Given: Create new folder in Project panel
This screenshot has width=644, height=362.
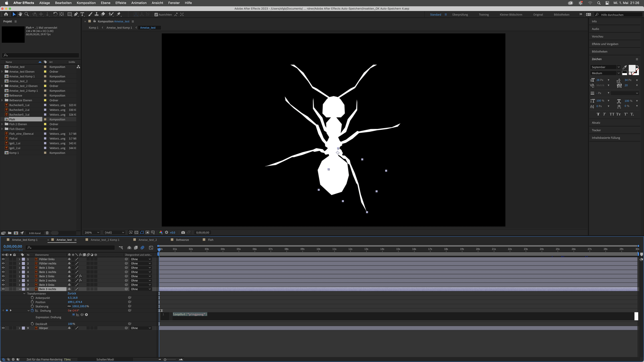Looking at the screenshot, I should point(10,233).
